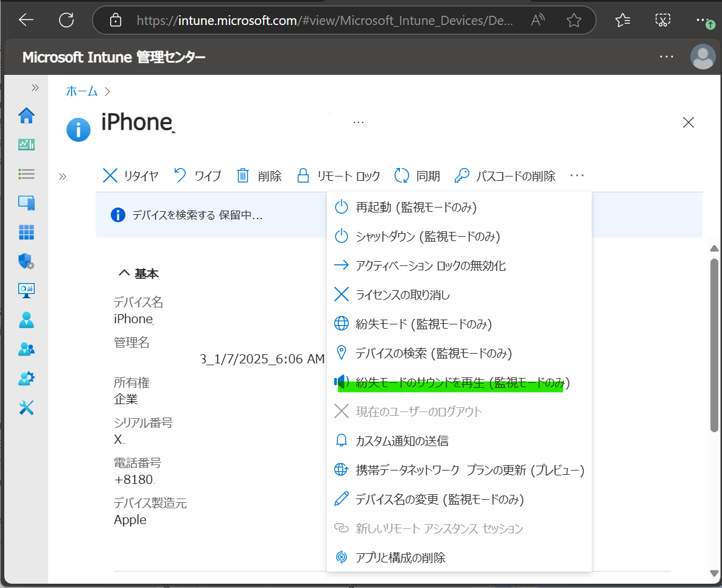Viewport: 722px width, 588px height.
Task: Select 再起動 (監視モードのみ) from the menu
Action: pos(459,207)
